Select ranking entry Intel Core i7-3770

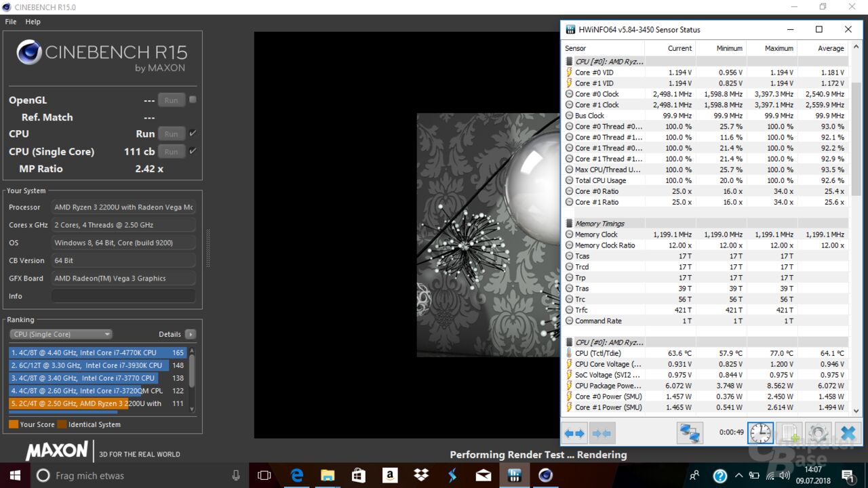coord(98,378)
